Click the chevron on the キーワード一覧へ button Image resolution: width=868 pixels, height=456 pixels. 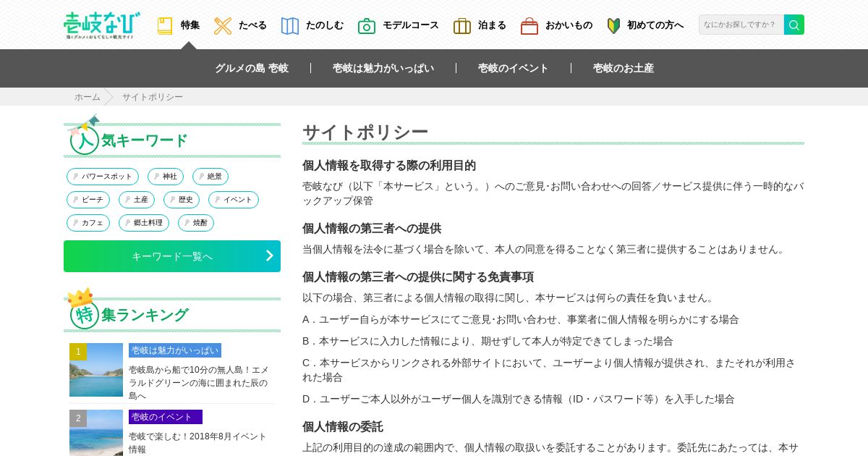(x=269, y=256)
